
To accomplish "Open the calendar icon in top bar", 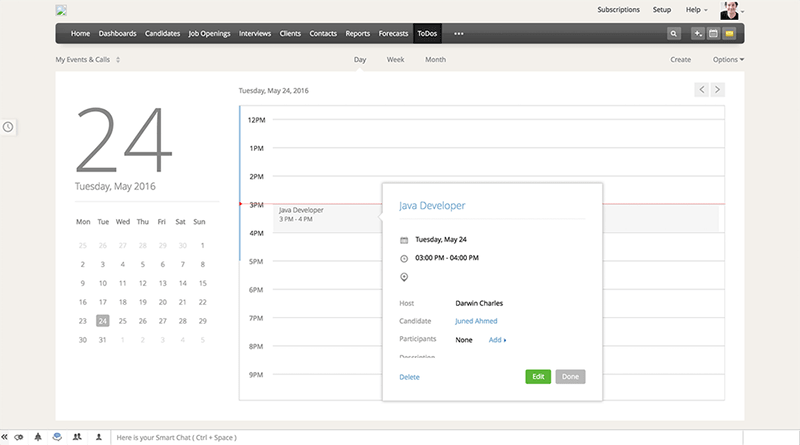I will 714,33.
